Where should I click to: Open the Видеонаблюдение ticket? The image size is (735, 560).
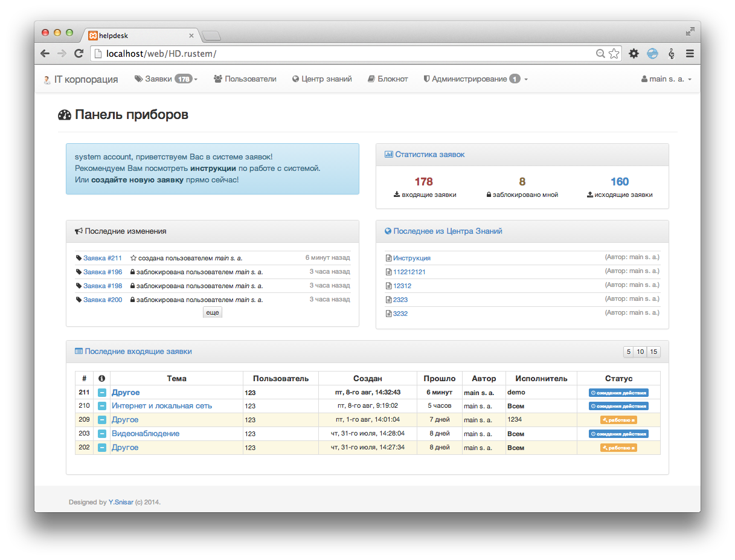coord(146,434)
